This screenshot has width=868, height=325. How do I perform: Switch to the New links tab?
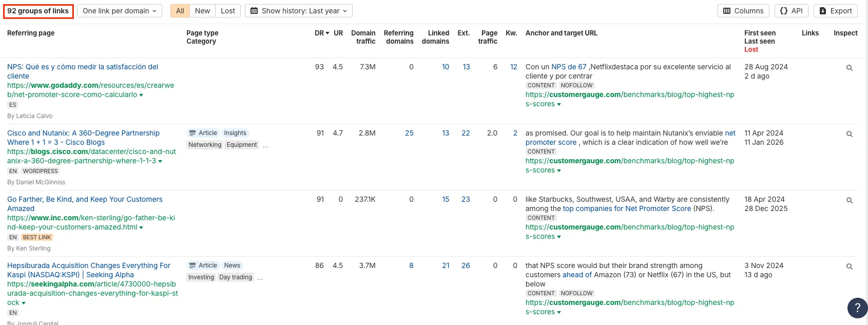(x=202, y=11)
